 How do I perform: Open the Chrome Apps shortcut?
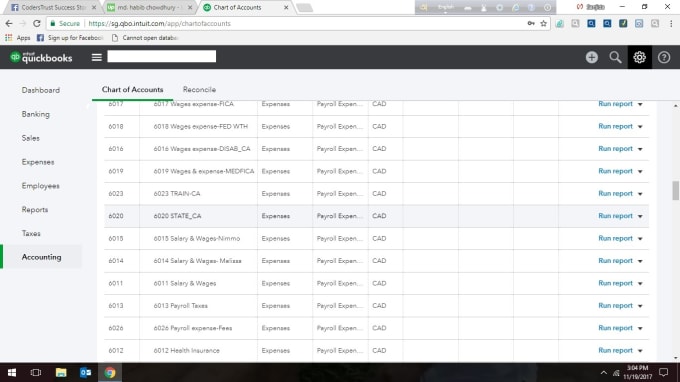click(x=17, y=38)
